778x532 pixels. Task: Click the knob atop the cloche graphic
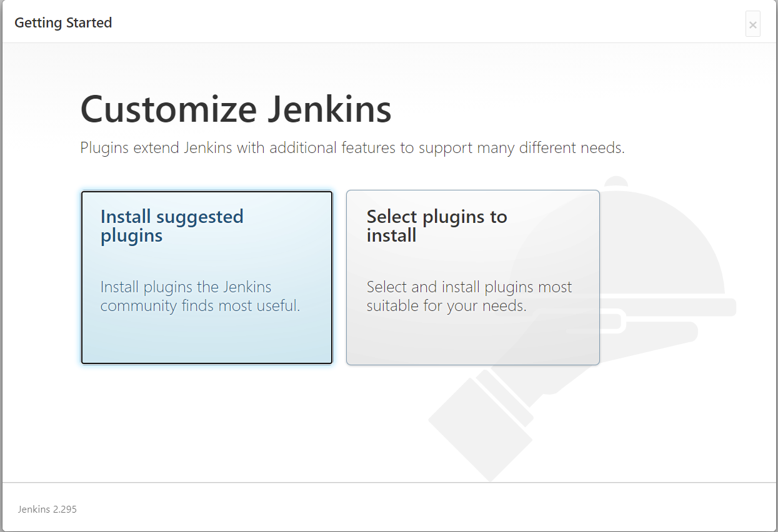[617, 182]
